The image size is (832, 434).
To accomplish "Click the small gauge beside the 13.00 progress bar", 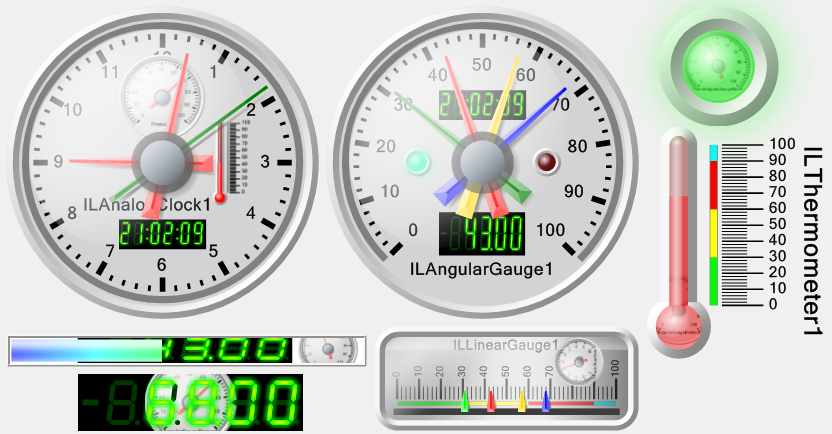I will pos(327,350).
